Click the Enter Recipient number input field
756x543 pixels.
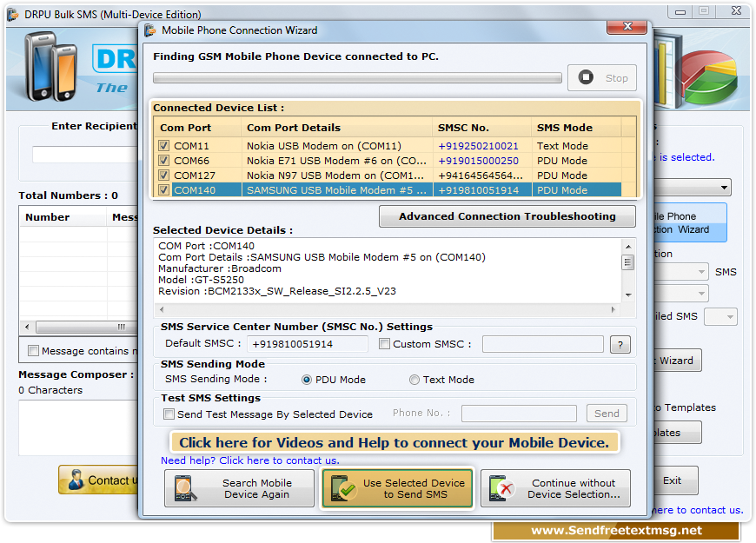tap(85, 155)
